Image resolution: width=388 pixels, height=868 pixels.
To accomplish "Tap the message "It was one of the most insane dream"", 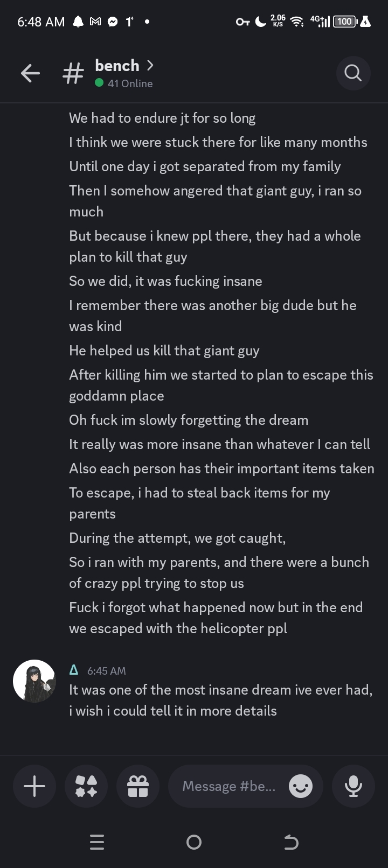I will (x=220, y=690).
